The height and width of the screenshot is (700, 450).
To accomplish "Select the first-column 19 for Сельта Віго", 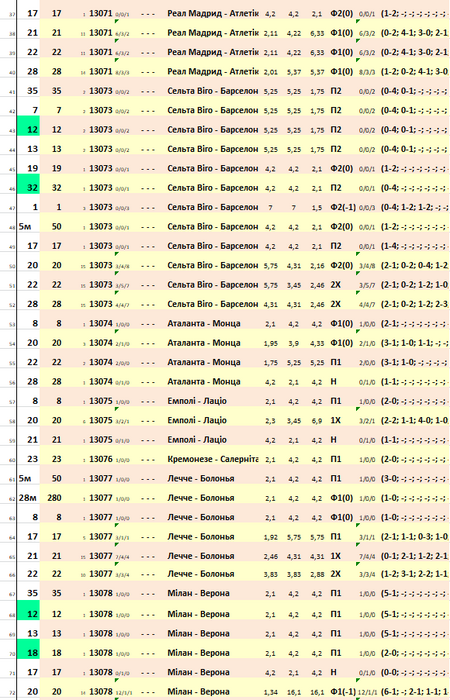I will point(33,168).
